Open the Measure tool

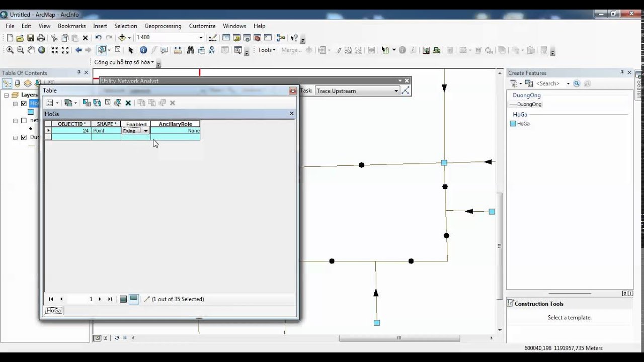point(177,50)
